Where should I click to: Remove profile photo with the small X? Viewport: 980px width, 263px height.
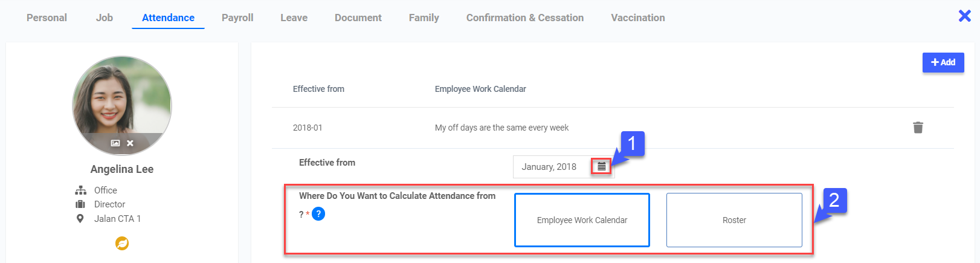tap(130, 143)
